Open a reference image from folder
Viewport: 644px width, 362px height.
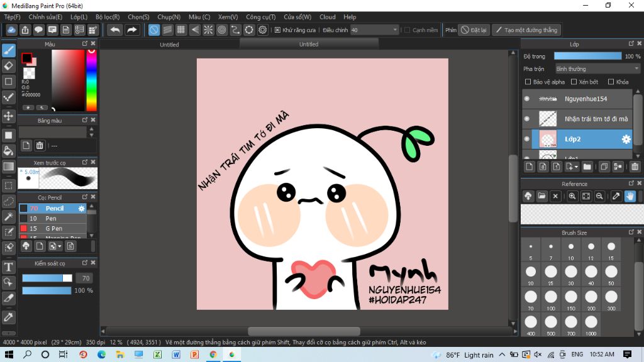[541, 196]
